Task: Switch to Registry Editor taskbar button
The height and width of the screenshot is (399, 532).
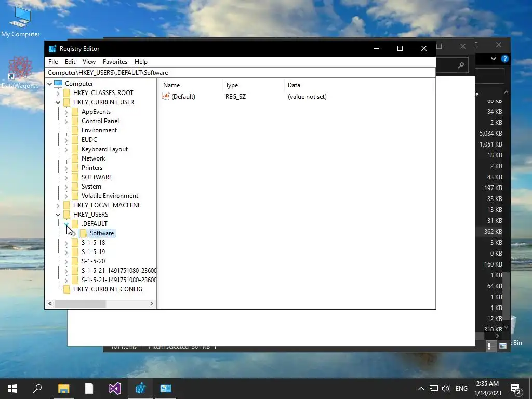Action: pyautogui.click(x=140, y=389)
